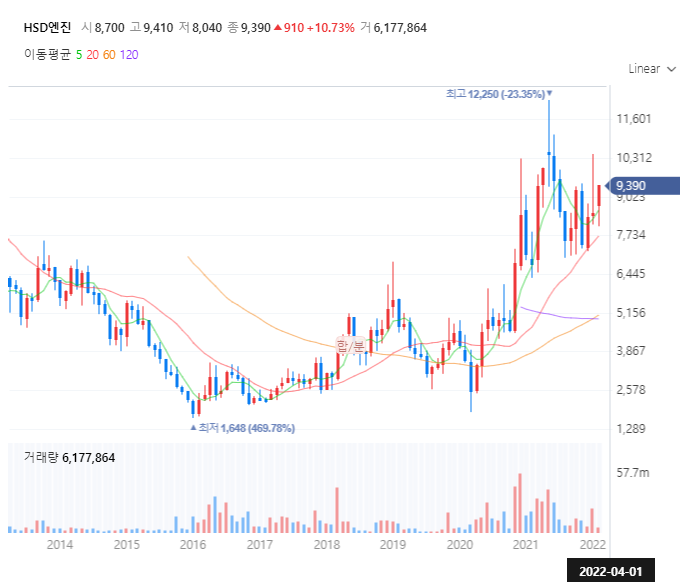This screenshot has width=680, height=582.
Task: Click the 6,445 price axis label
Action: point(631,274)
